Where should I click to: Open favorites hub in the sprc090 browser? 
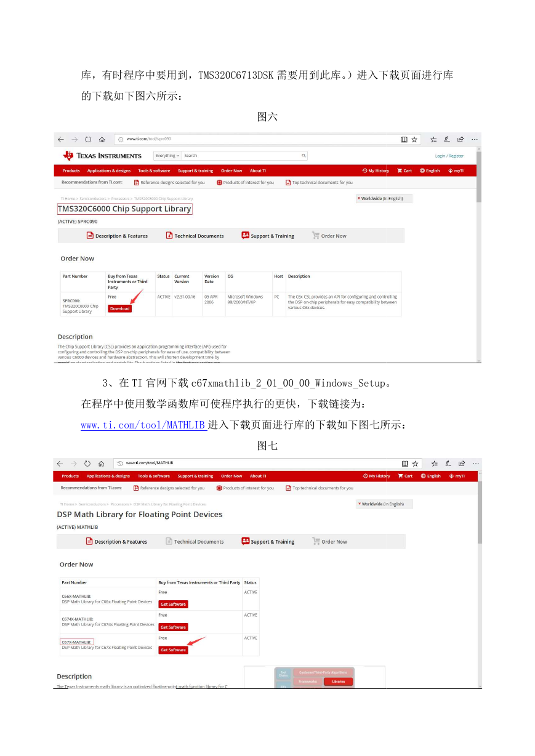433,140
